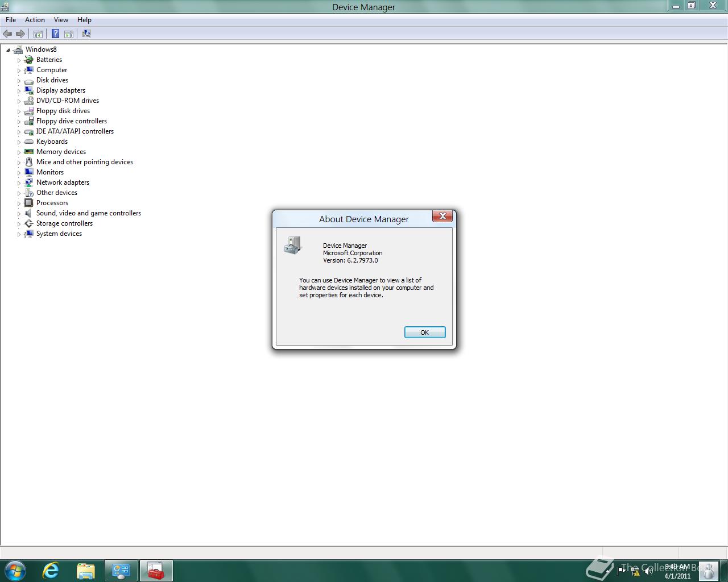Screen dimensions: 728x582
Task: Click the Device Manager icon in About dialog
Action: click(292, 246)
